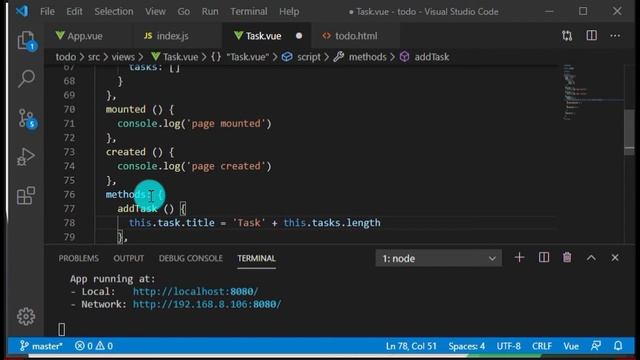Click 'UTF-8' encoding in status bar

point(508,346)
